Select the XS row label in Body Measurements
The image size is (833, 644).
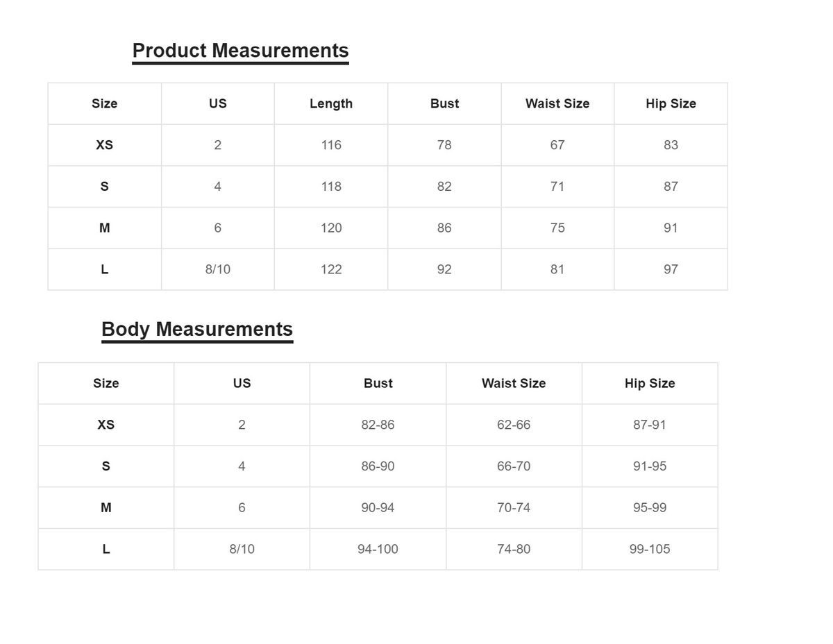106,425
